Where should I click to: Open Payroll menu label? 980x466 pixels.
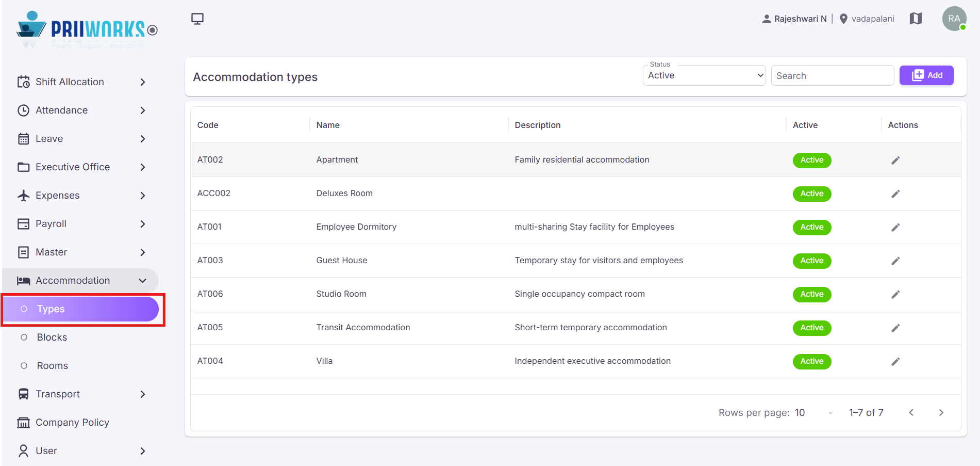click(x=51, y=224)
